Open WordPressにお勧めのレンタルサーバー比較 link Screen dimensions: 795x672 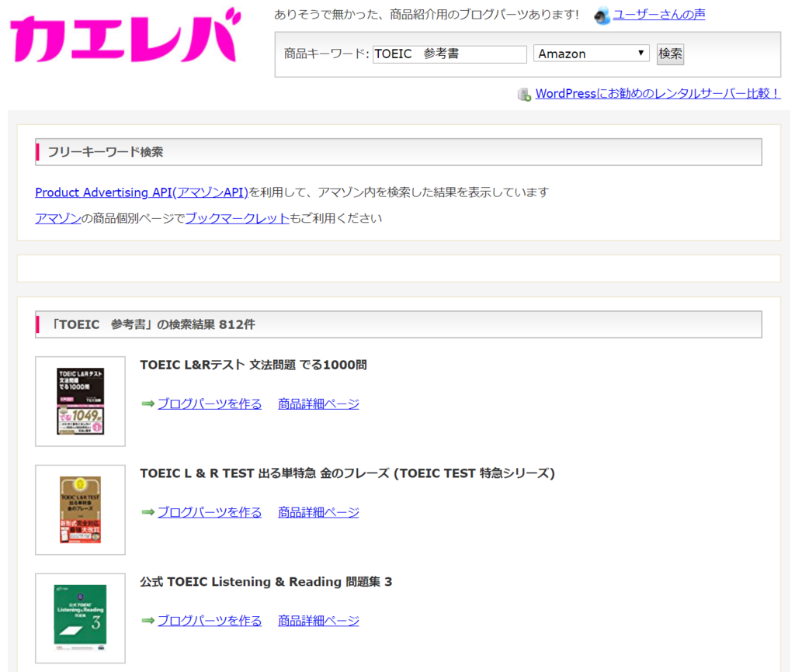pos(658,94)
